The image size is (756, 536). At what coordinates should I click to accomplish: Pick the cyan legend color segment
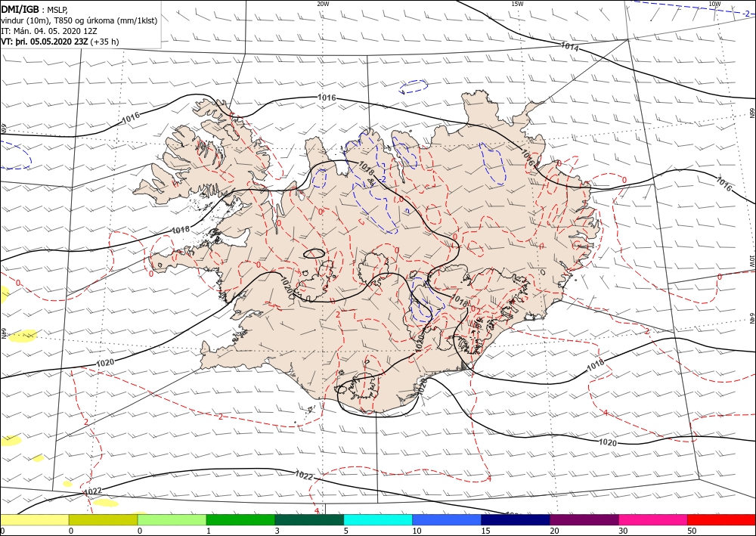pos(378,519)
